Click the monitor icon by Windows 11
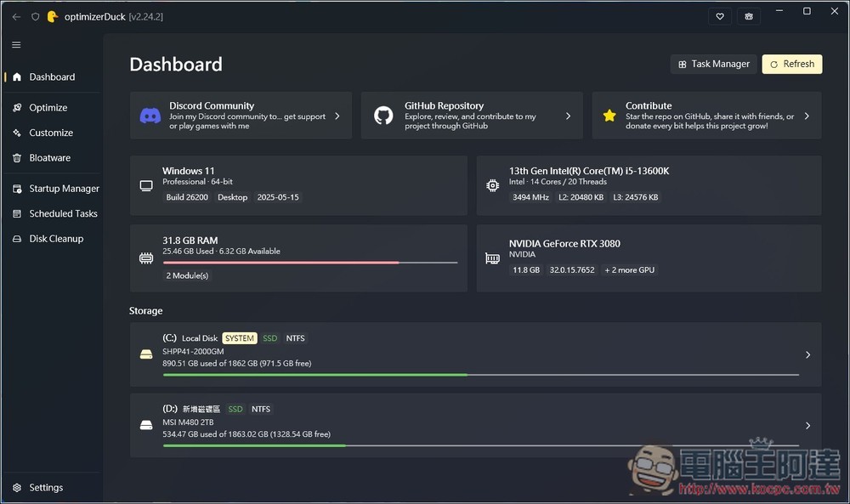The height and width of the screenshot is (504, 850). point(146,186)
